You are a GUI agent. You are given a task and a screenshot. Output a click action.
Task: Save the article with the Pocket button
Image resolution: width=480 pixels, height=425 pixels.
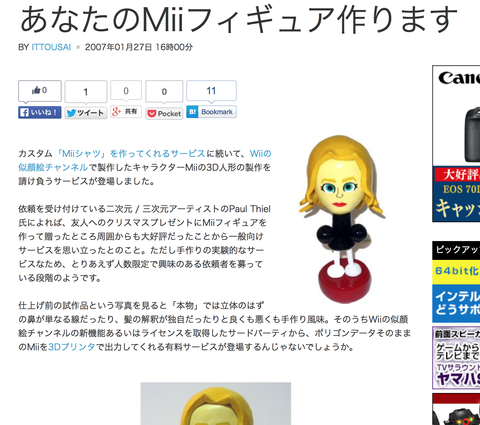[164, 114]
